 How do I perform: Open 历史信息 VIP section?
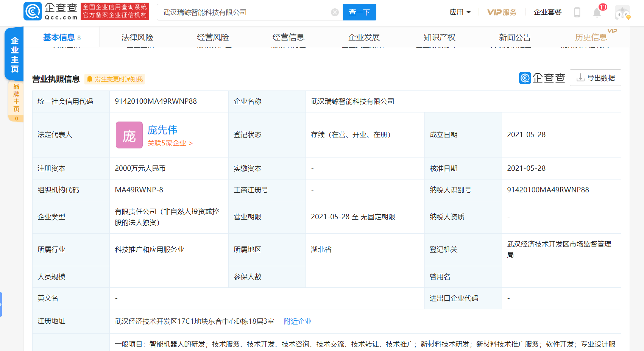[591, 37]
